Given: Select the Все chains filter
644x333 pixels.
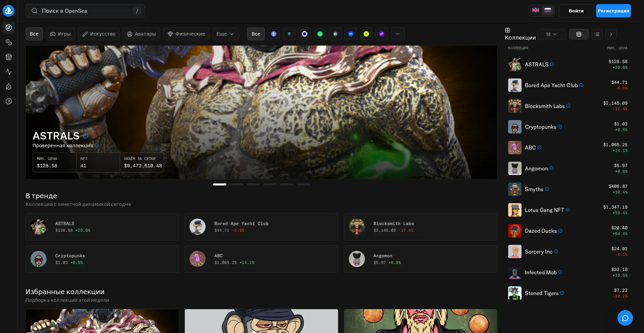Looking at the screenshot, I should [x=256, y=34].
